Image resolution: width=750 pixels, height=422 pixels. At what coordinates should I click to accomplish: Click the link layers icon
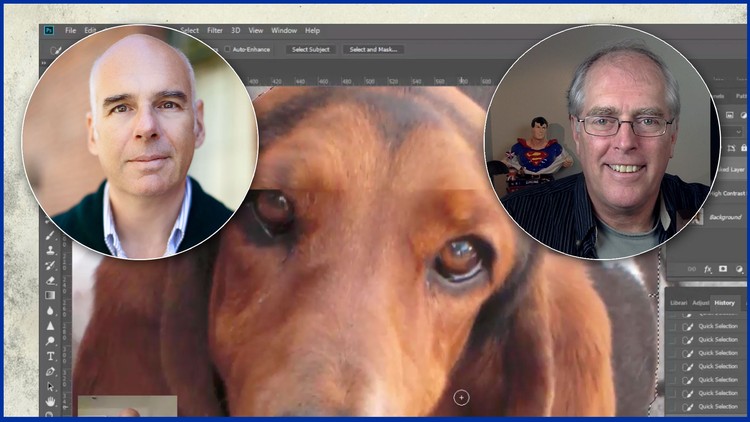coord(692,269)
